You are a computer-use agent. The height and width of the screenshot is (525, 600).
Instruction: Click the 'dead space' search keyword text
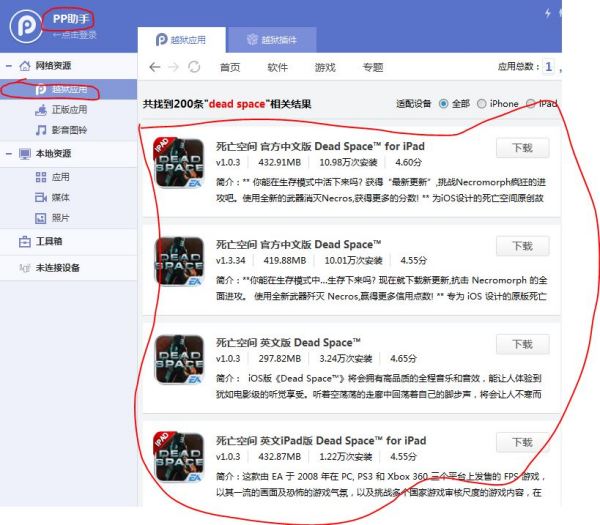[237, 104]
